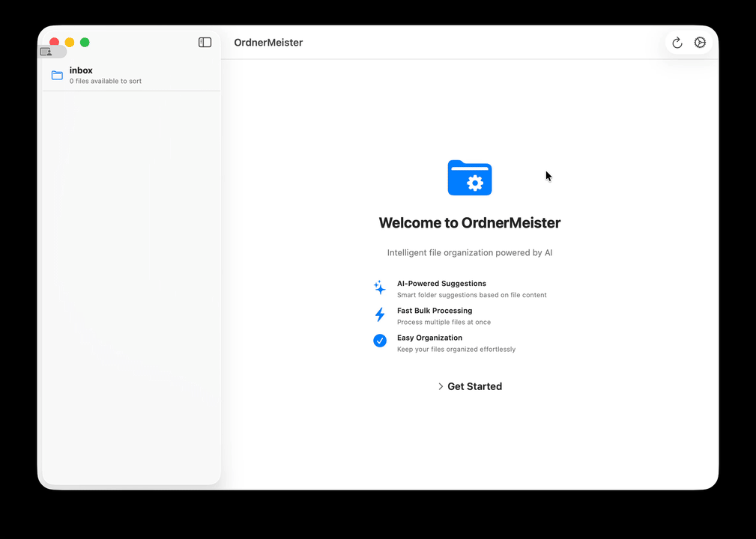The height and width of the screenshot is (539, 756).
Task: Select the sparkle icon next to AI-Powered Suggestions
Action: (379, 287)
